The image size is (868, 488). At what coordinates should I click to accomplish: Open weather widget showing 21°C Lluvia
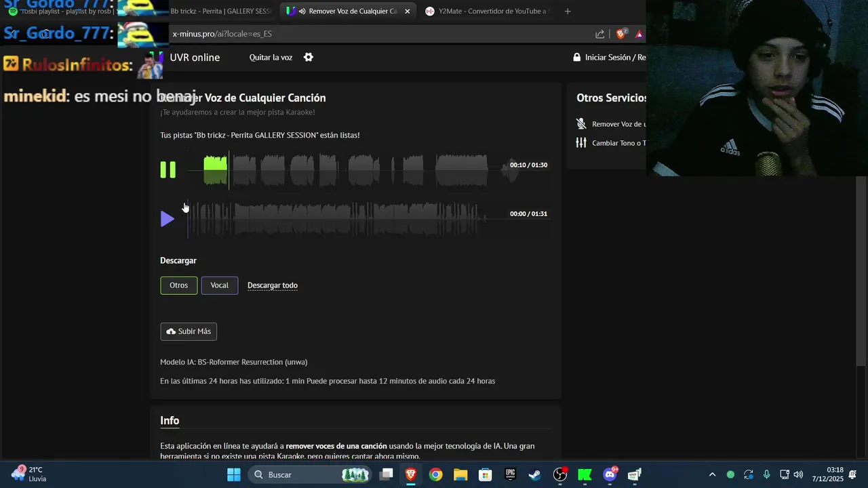coord(28,474)
